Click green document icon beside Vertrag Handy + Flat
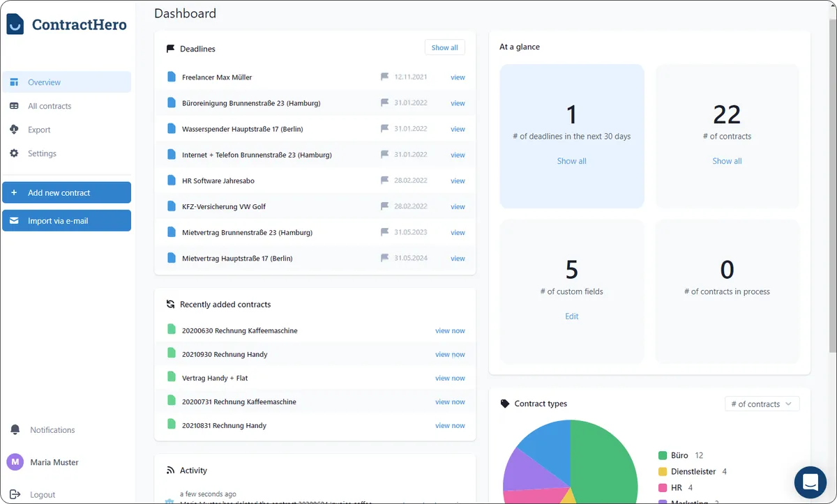 point(172,377)
